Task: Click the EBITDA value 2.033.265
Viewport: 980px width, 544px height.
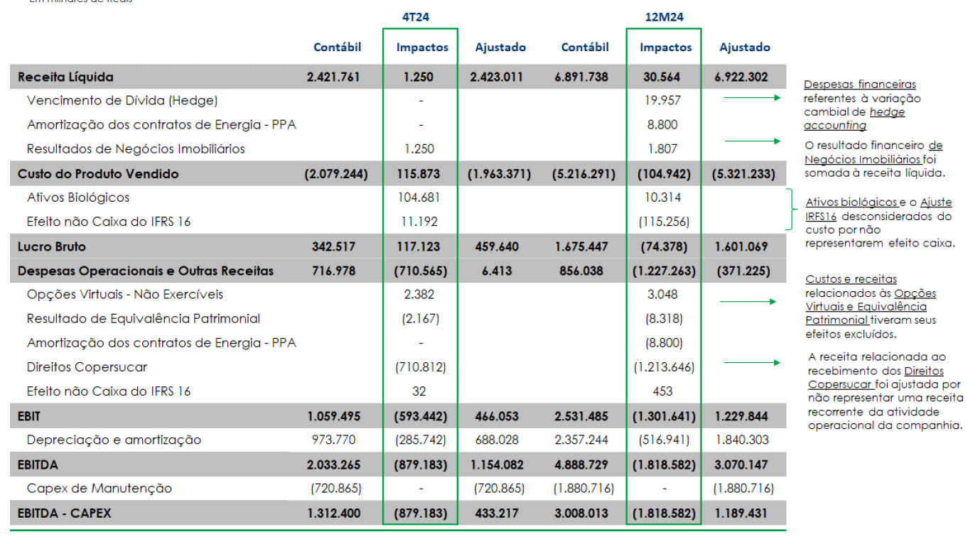Action: coord(334,464)
